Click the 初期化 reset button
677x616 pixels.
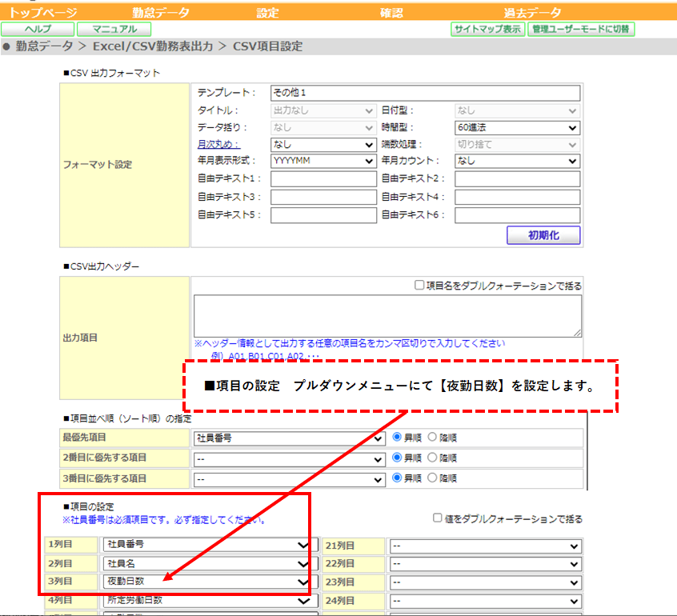[543, 235]
